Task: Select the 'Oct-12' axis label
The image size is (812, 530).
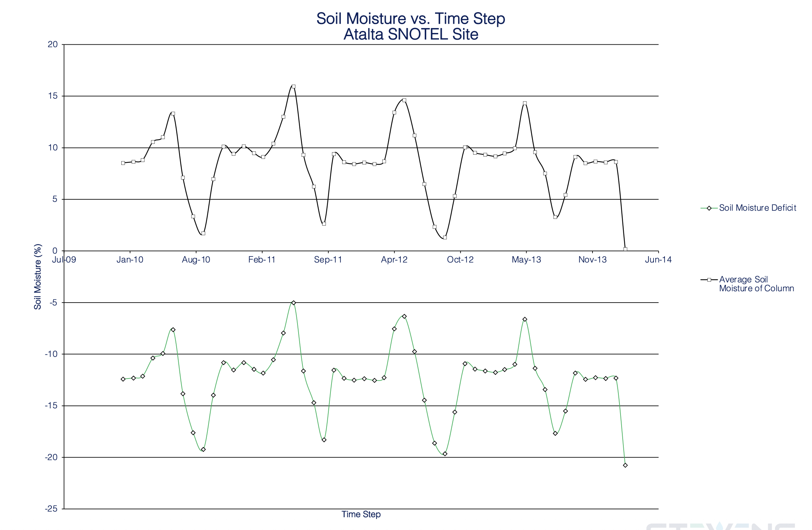Action: click(x=460, y=260)
